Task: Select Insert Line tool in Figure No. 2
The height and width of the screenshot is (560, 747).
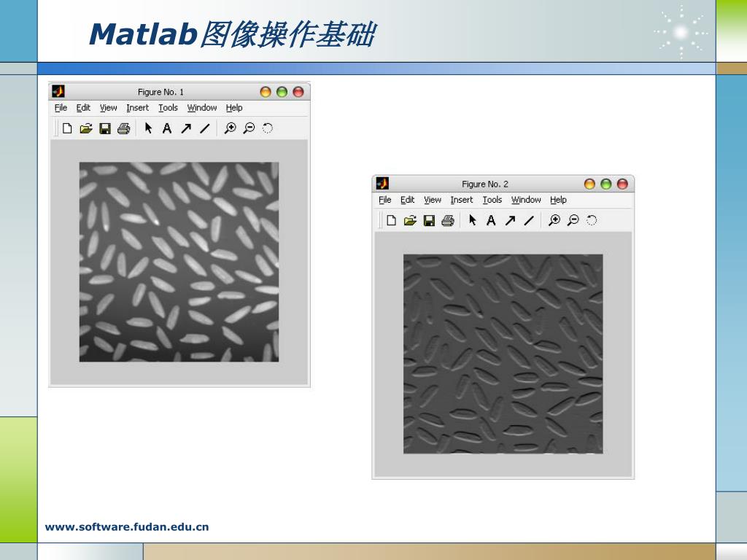Action: click(x=529, y=220)
